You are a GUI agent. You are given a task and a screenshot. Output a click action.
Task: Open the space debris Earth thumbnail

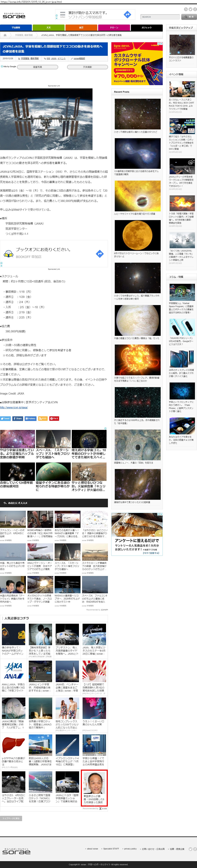pyautogui.click(x=89, y=439)
